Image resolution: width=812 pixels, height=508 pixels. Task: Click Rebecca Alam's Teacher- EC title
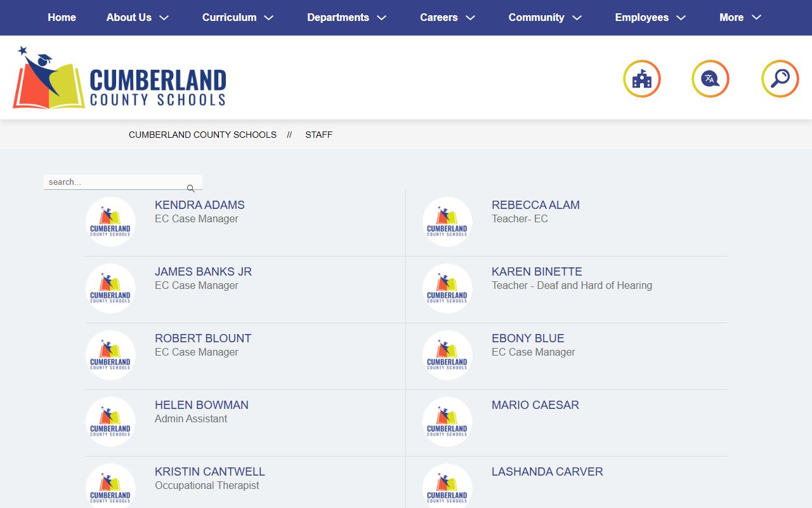pos(520,219)
